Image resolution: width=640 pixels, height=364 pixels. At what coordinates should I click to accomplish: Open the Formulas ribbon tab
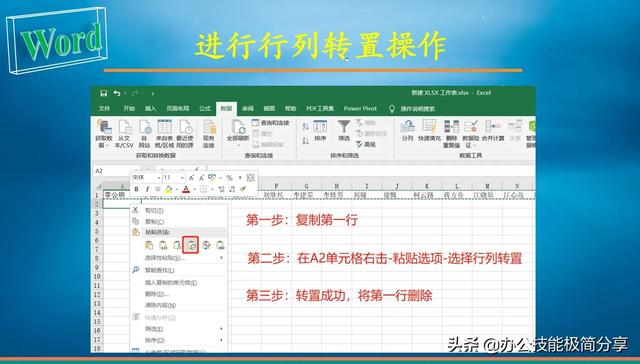pyautogui.click(x=204, y=109)
